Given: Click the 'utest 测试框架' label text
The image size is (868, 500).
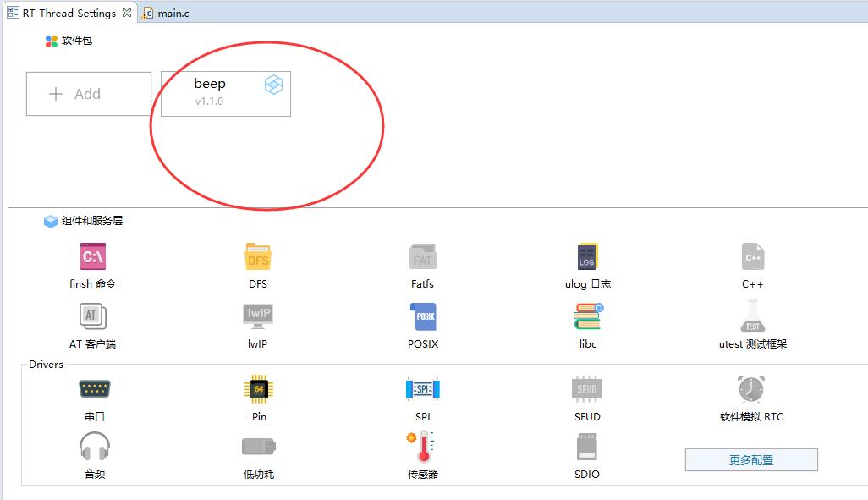Looking at the screenshot, I should 753,343.
